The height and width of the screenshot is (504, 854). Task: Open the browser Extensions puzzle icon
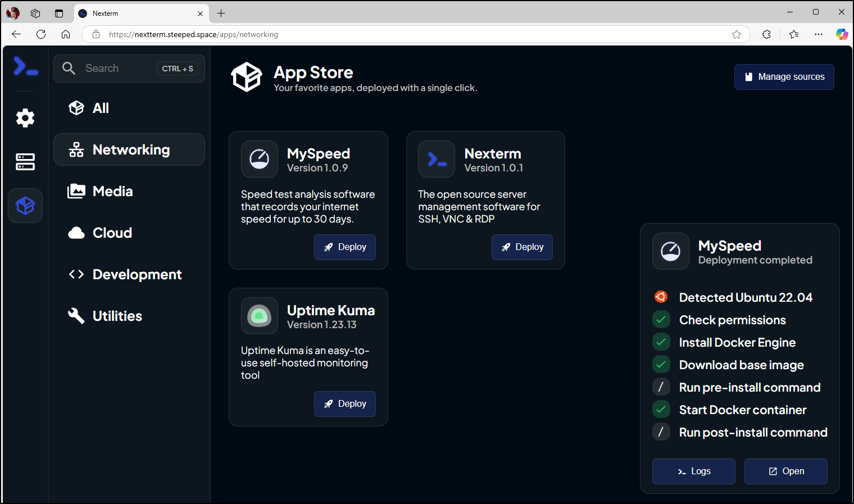click(x=766, y=34)
